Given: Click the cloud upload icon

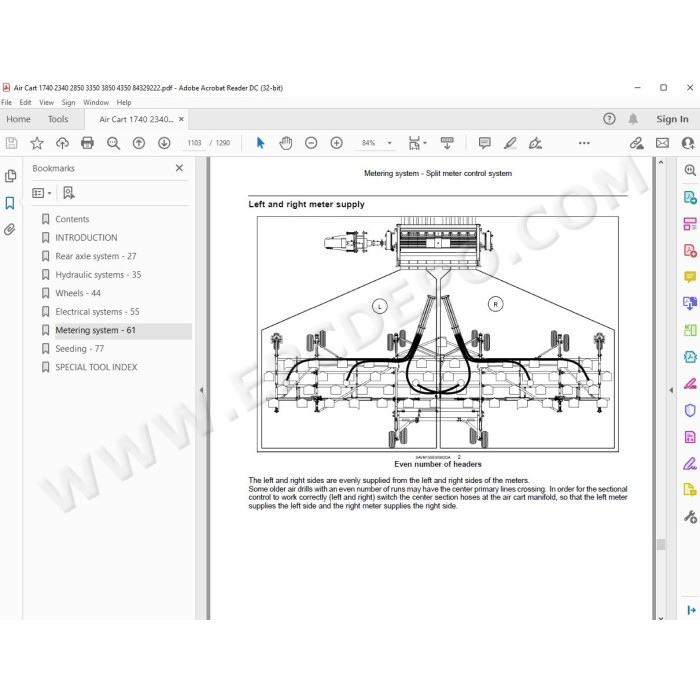Looking at the screenshot, I should click(x=62, y=143).
